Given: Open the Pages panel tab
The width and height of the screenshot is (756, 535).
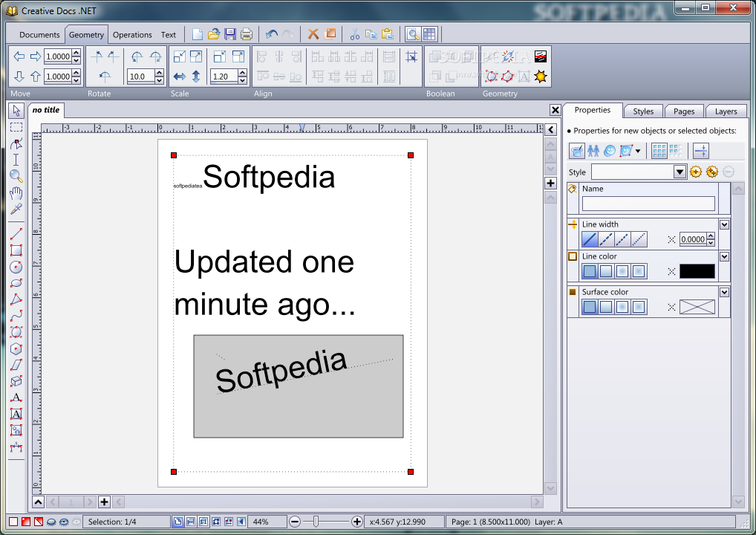Looking at the screenshot, I should (x=684, y=111).
